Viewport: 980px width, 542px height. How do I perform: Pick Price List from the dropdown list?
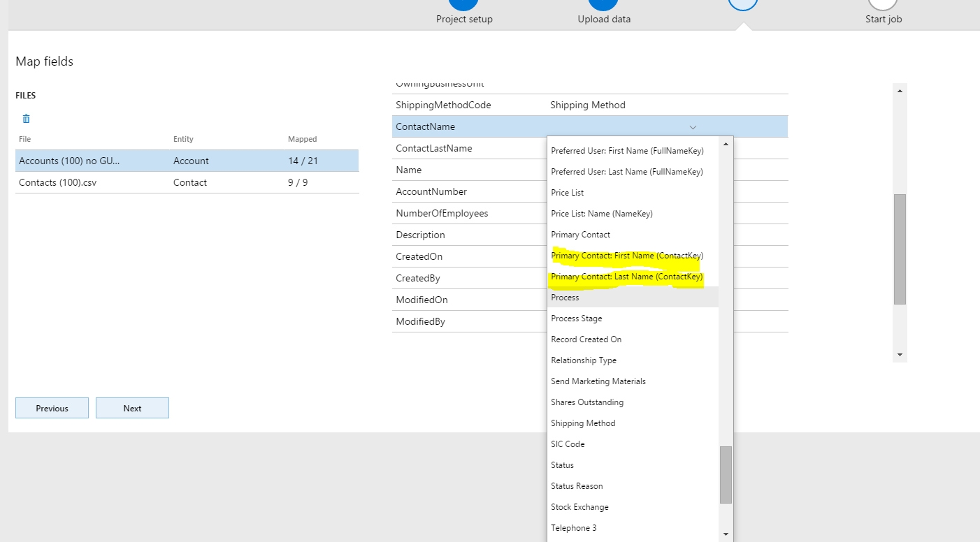567,193
